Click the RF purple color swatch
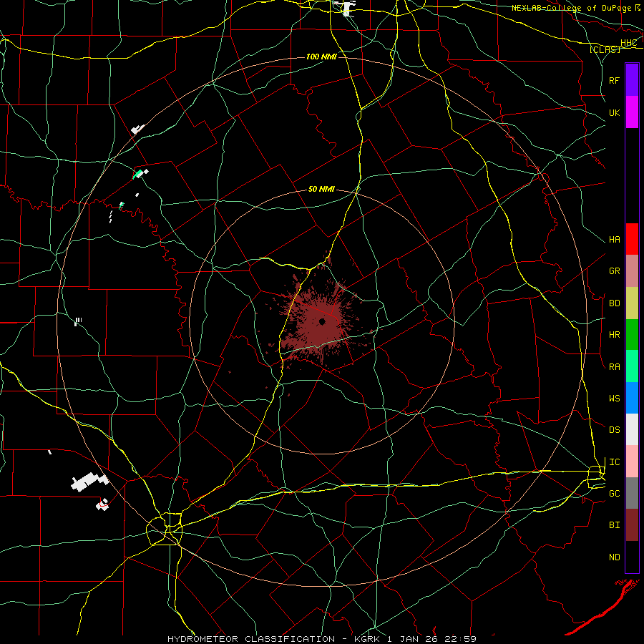 point(632,80)
